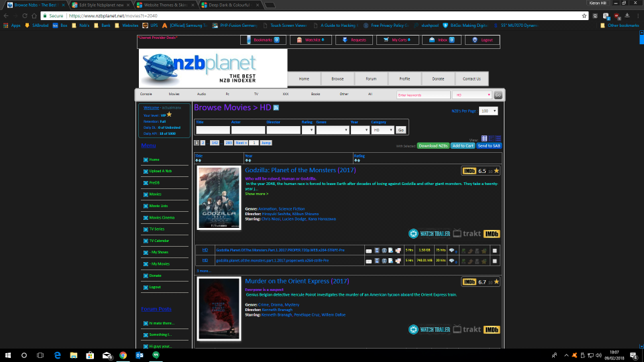
Task: Switch to the rightmost compact view icon
Action: point(498,138)
